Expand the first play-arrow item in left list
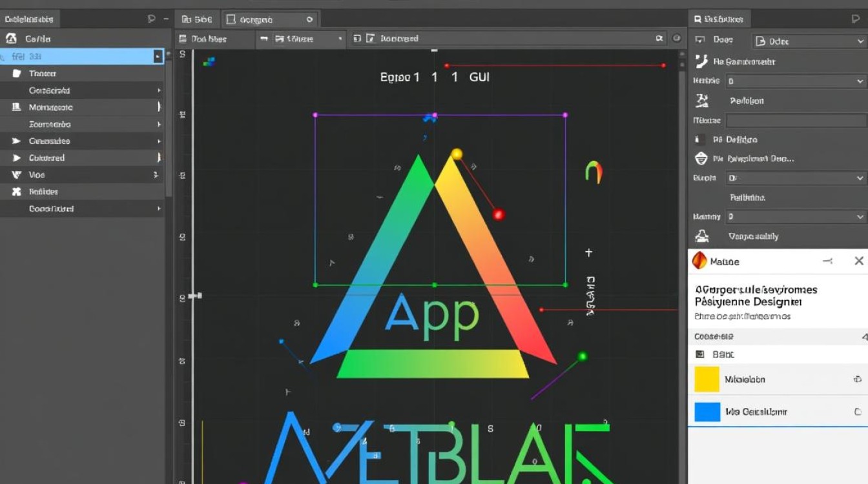The width and height of the screenshot is (868, 484). tap(16, 141)
